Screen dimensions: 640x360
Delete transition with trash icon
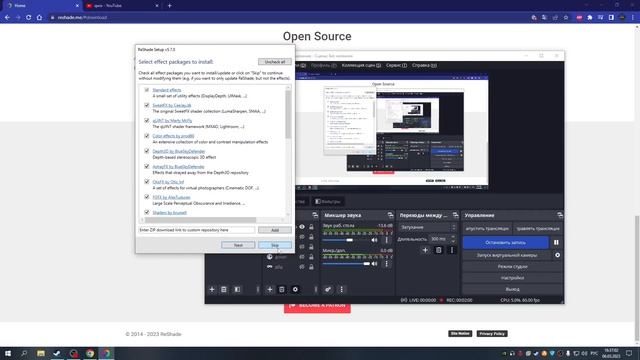pos(438,250)
